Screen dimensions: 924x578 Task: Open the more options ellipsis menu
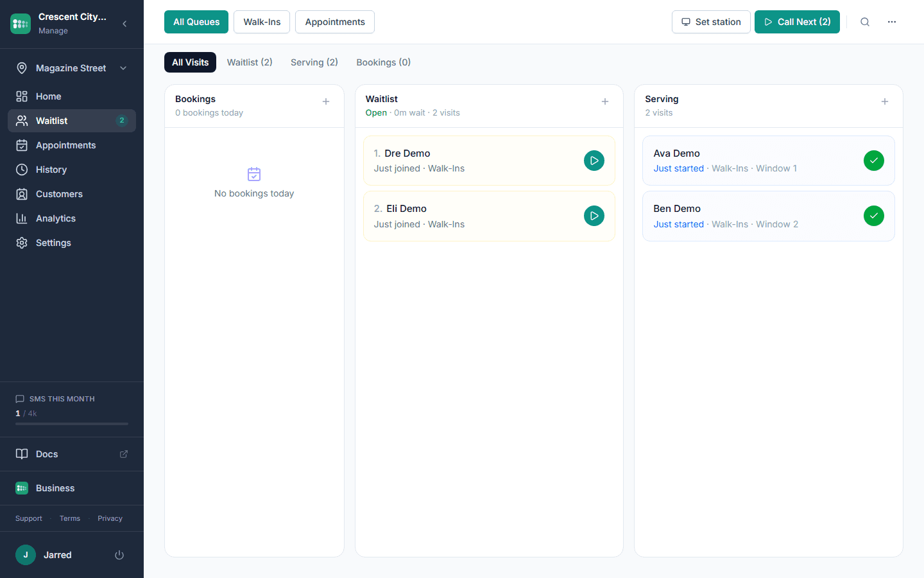[892, 22]
